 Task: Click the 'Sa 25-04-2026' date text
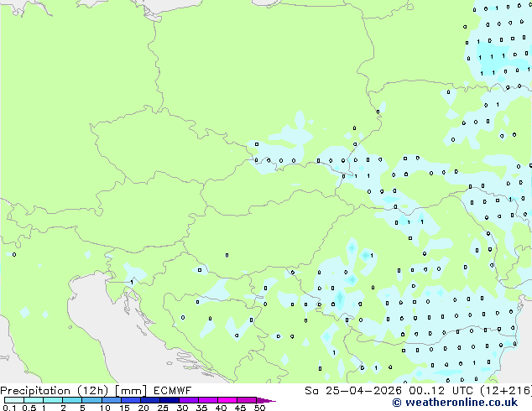click(x=353, y=391)
